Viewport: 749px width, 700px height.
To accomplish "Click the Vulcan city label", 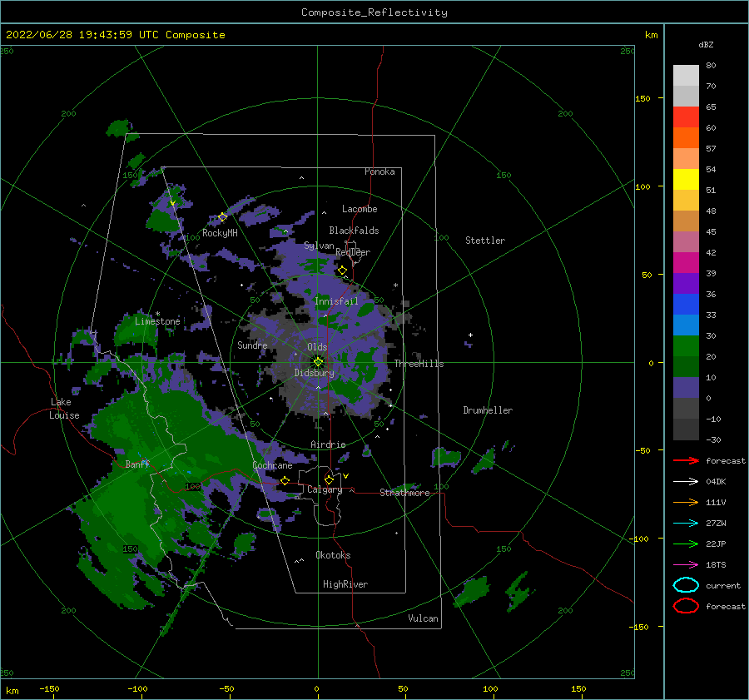I will pyautogui.click(x=424, y=618).
